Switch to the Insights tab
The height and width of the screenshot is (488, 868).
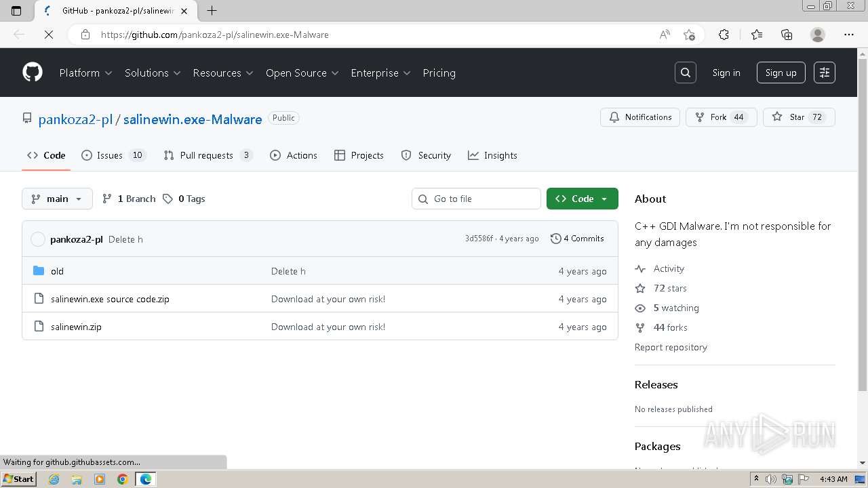(492, 155)
